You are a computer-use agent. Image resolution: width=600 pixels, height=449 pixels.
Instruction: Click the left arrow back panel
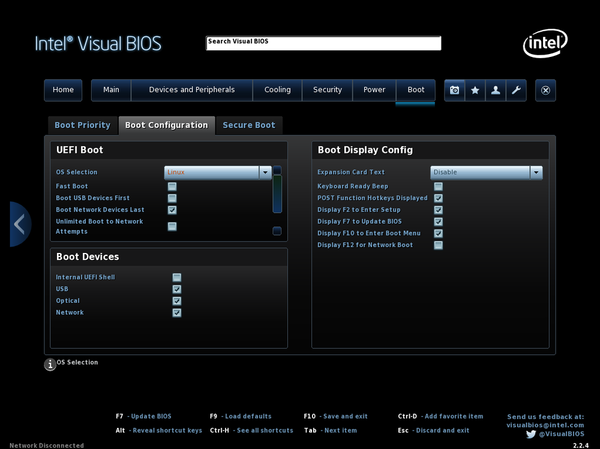pos(20,224)
